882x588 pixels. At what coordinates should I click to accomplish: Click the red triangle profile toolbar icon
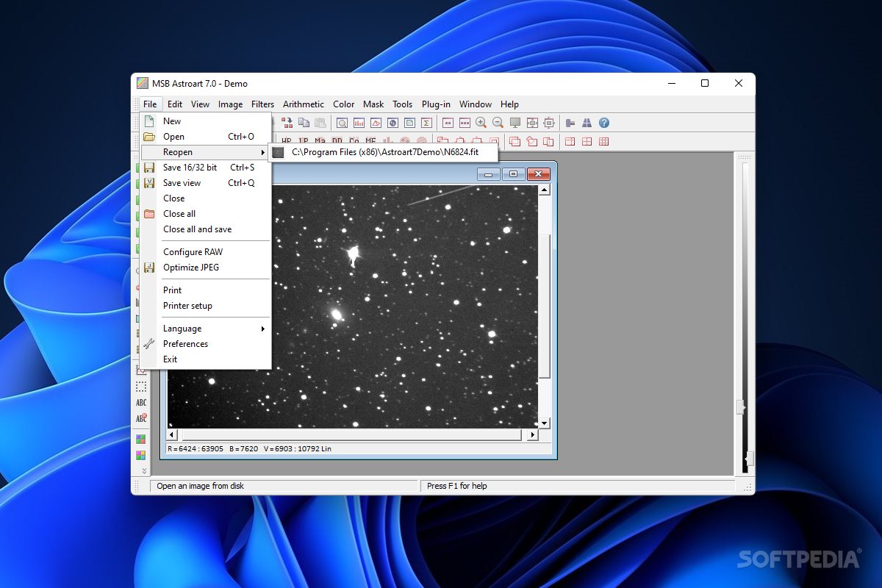pos(376,123)
